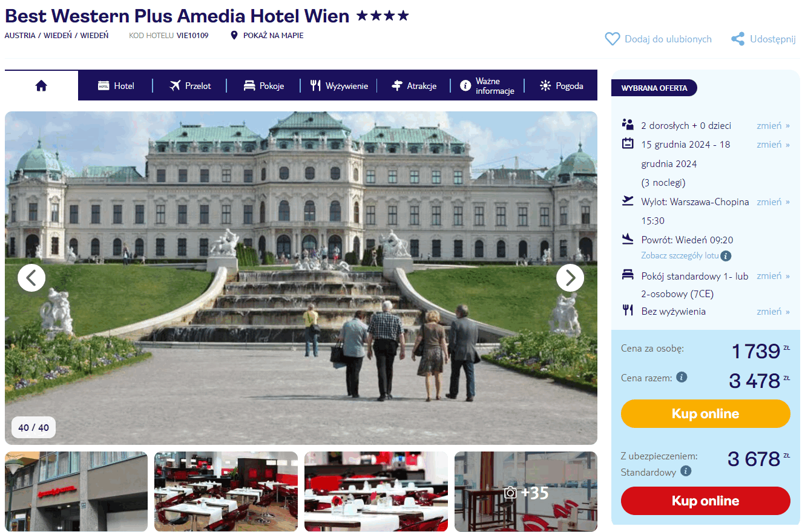Click the yellow Kup online button
This screenshot has height=532, width=805.
(706, 414)
